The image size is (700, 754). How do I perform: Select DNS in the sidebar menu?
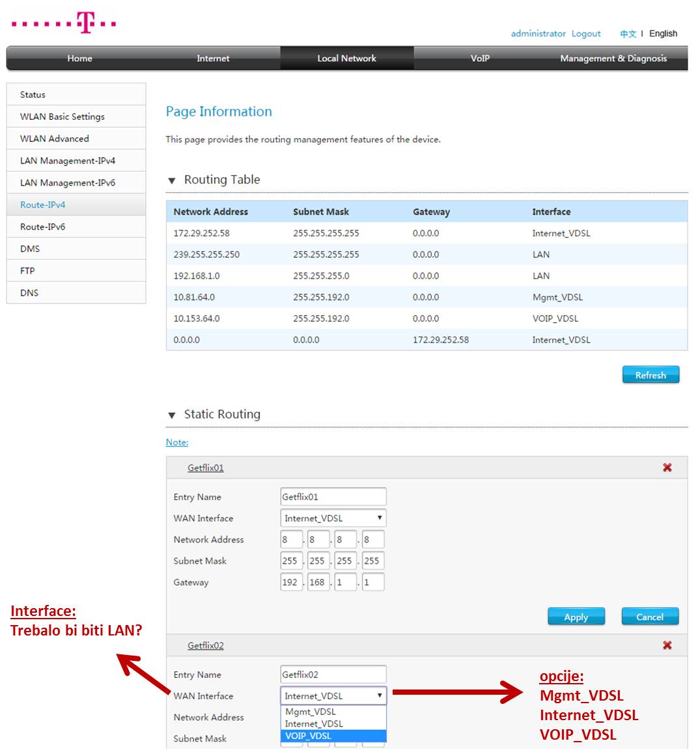click(29, 293)
